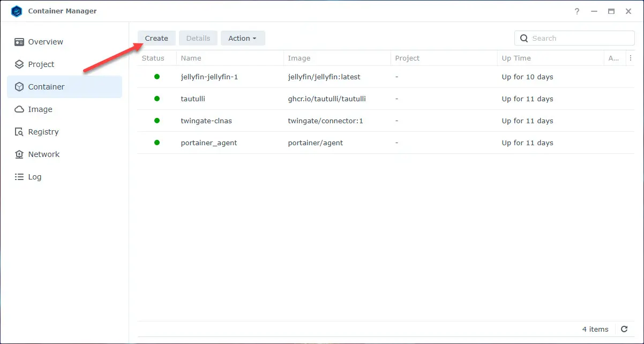This screenshot has height=344, width=644.
Task: Click image text jellyfin/jellyfin:latest
Action: pyautogui.click(x=324, y=77)
